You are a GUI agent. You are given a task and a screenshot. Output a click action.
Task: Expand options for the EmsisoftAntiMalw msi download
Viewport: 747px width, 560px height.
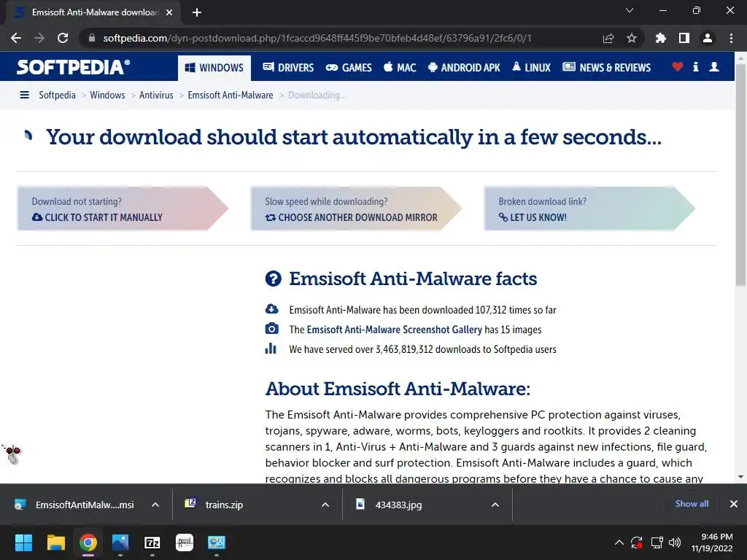click(x=155, y=505)
